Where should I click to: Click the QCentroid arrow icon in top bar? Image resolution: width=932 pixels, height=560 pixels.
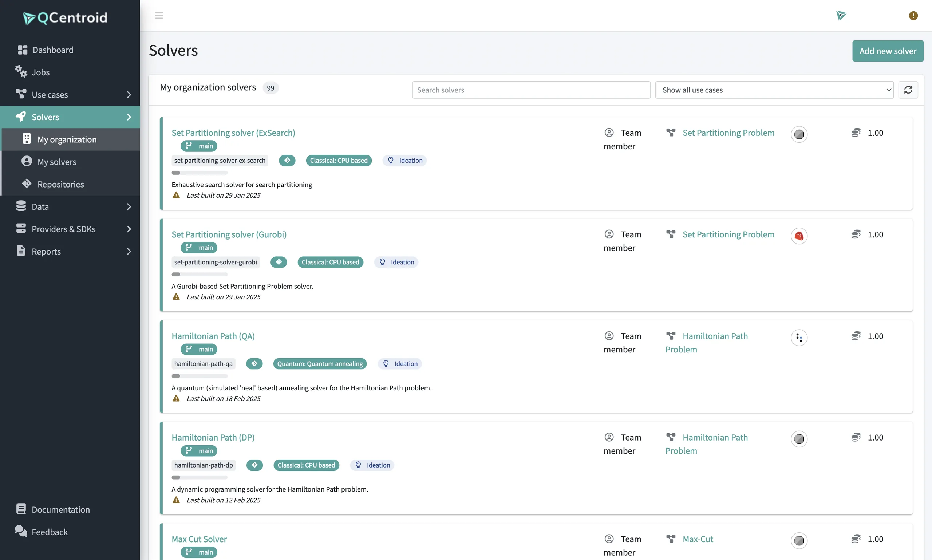pos(841,15)
